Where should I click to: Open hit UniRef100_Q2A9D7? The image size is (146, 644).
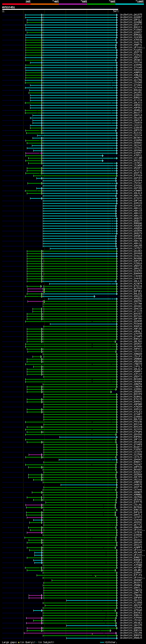131,17
